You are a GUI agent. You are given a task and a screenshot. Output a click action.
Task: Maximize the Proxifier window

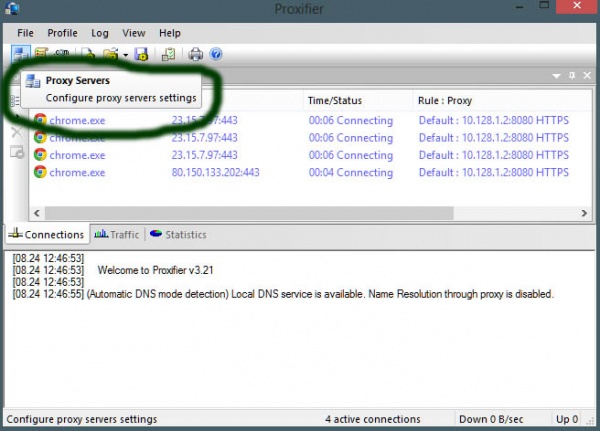coord(544,6)
